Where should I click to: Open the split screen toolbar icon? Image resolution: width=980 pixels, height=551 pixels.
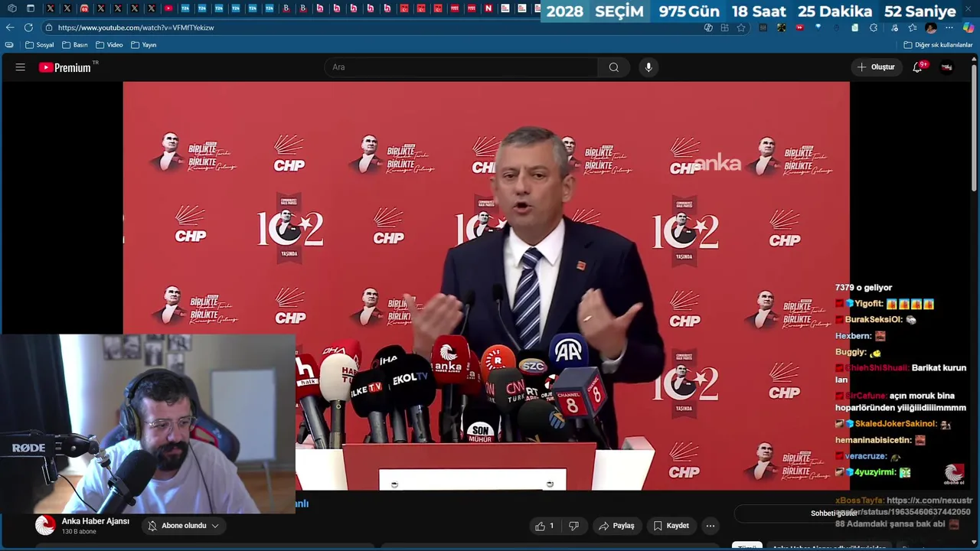pyautogui.click(x=724, y=28)
